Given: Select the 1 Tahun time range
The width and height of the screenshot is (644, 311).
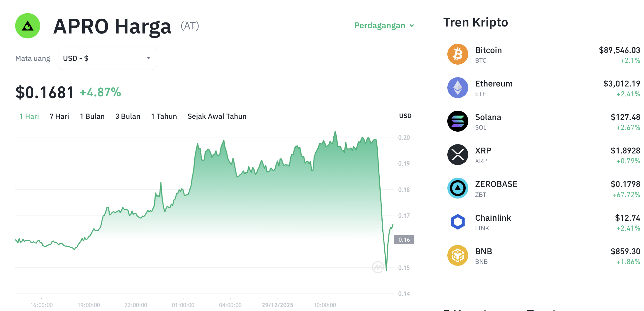Looking at the screenshot, I should pos(164,116).
